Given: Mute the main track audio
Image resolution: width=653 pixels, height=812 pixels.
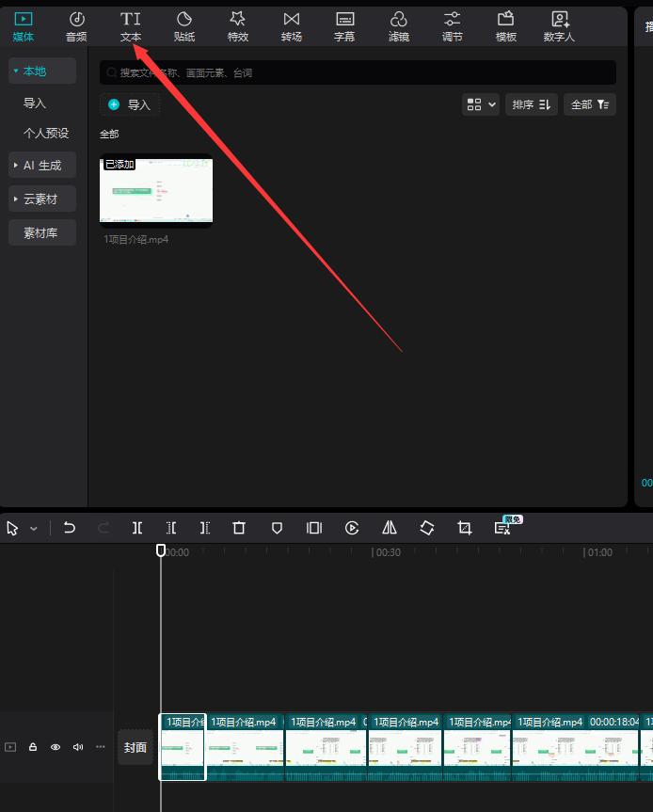Looking at the screenshot, I should [x=78, y=747].
